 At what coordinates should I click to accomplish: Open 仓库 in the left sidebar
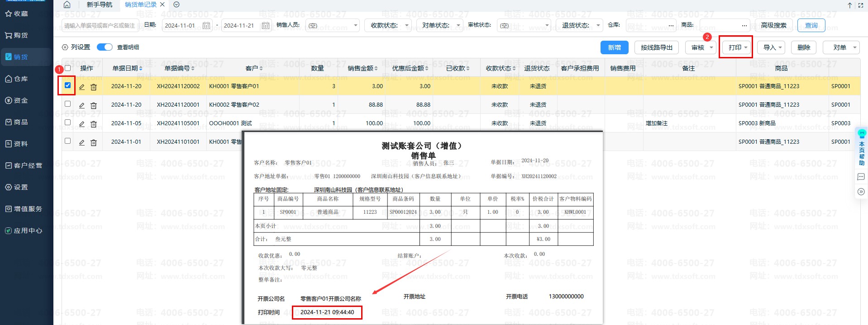point(21,79)
